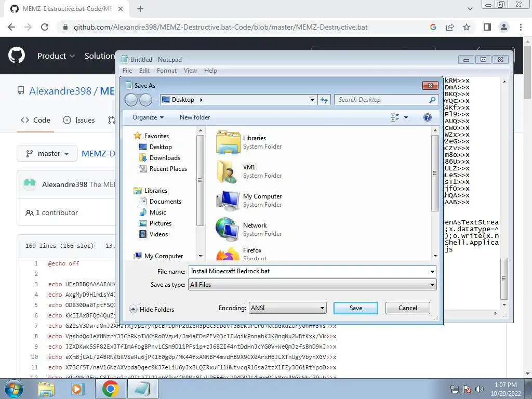The height and width of the screenshot is (399, 532).
Task: Open Notepad File menu
Action: click(127, 71)
